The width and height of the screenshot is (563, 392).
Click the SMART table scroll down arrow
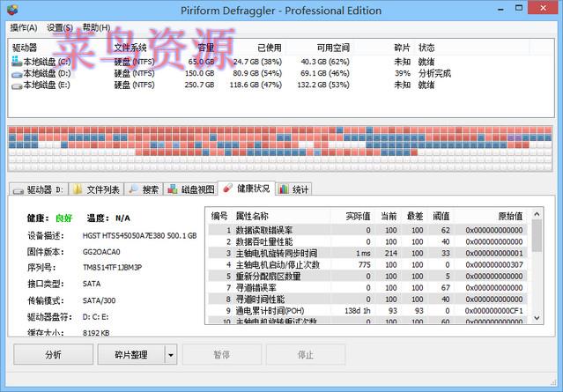tap(537, 318)
